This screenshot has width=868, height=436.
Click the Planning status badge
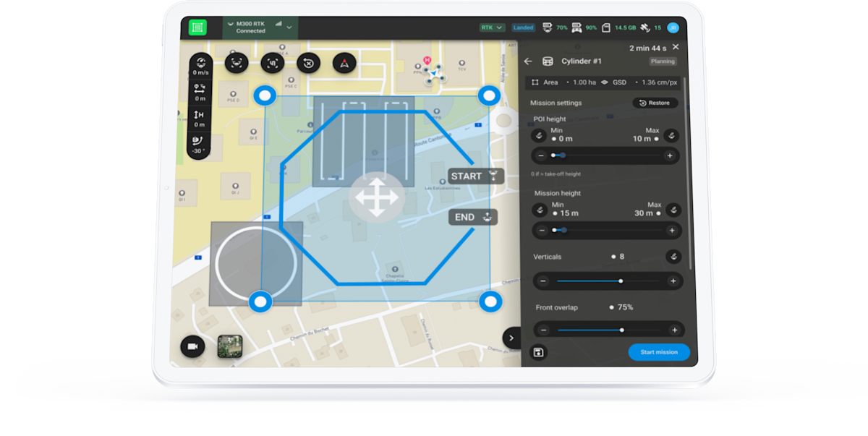pos(663,61)
